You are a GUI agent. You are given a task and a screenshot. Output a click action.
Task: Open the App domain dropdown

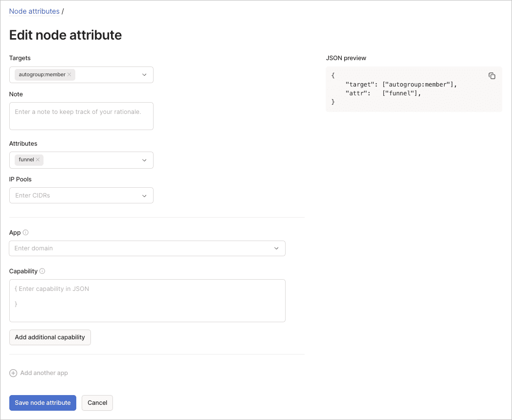click(x=277, y=248)
